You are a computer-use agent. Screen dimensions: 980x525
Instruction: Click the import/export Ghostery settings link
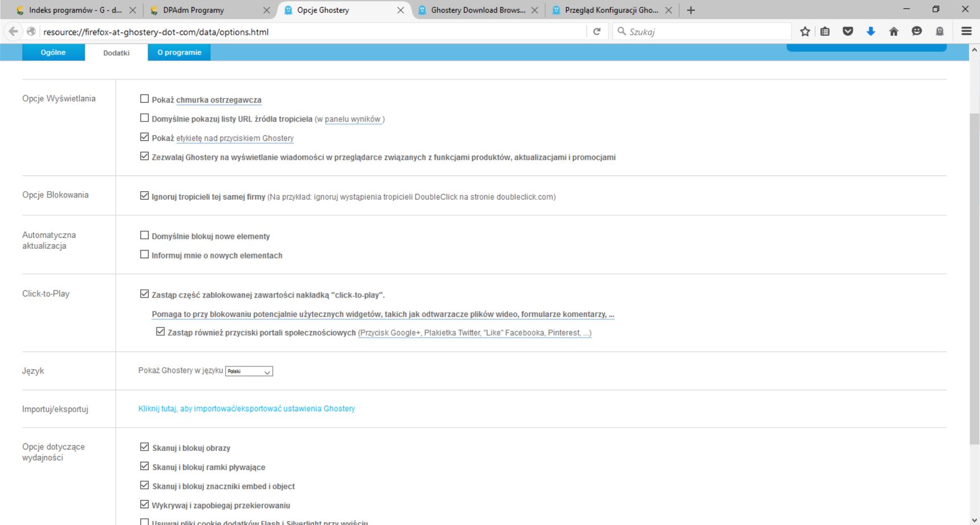coord(247,409)
